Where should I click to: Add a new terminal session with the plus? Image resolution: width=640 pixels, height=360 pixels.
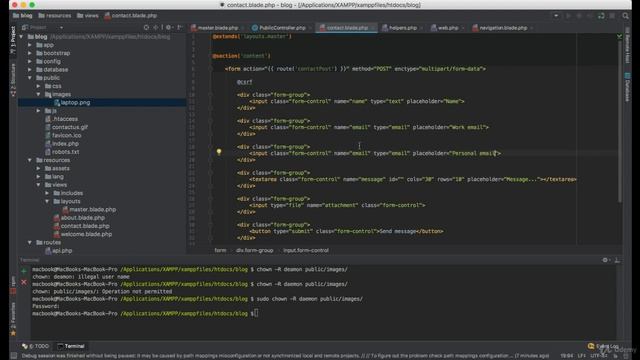[24, 271]
